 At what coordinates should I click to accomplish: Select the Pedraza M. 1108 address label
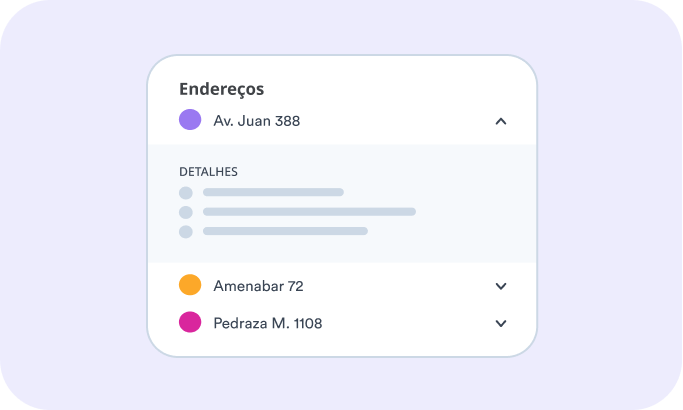pos(267,323)
